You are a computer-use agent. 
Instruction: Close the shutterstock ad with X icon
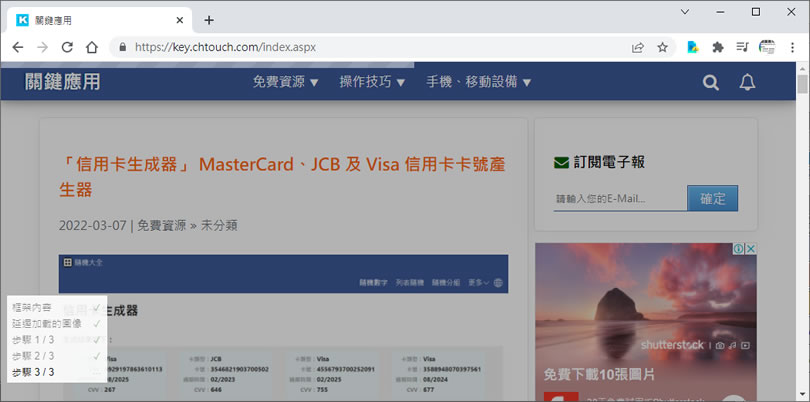[751, 249]
